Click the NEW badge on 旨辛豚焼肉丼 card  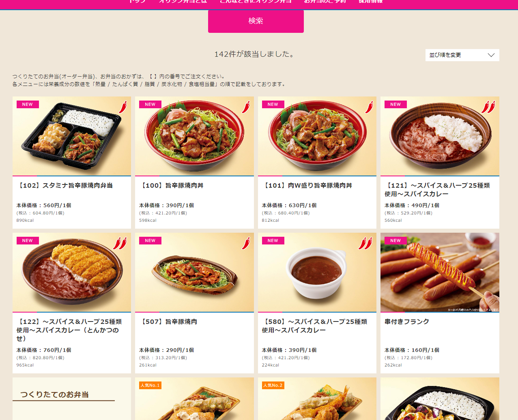coord(150,104)
